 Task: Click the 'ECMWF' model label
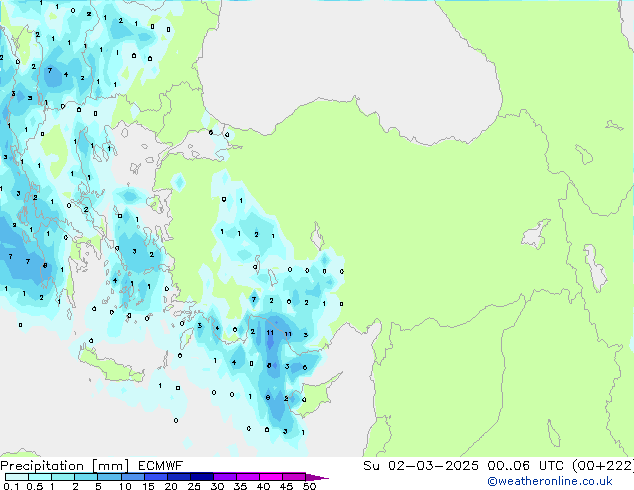coord(161,466)
